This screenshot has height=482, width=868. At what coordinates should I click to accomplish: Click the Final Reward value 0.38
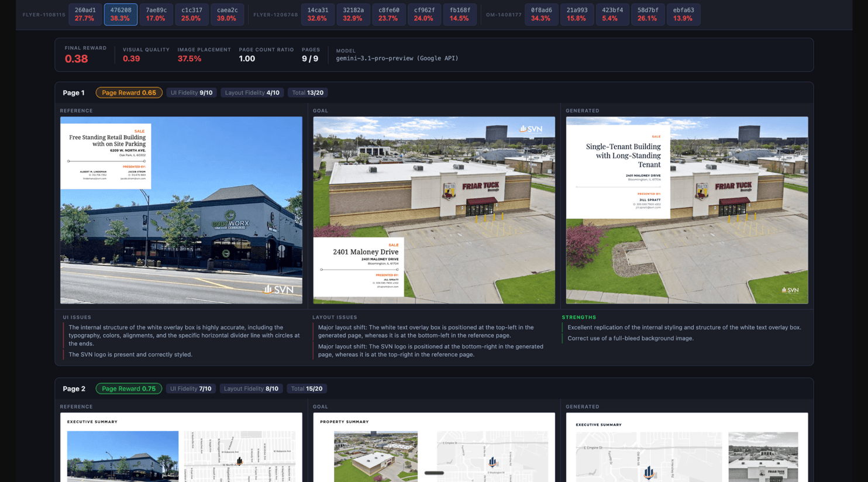point(76,58)
